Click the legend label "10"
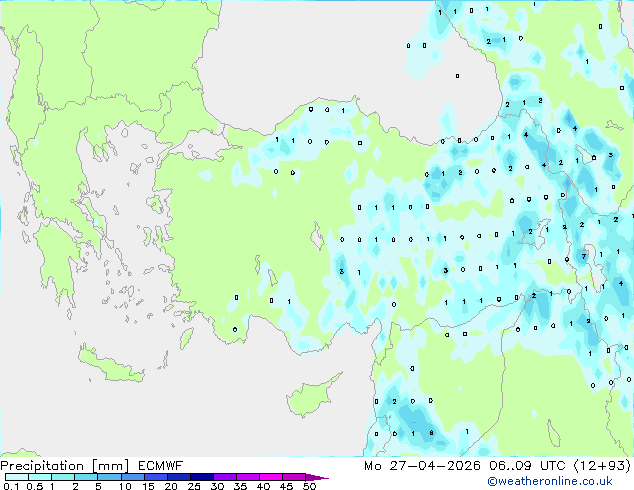This screenshot has height=490, width=634. 125,486
